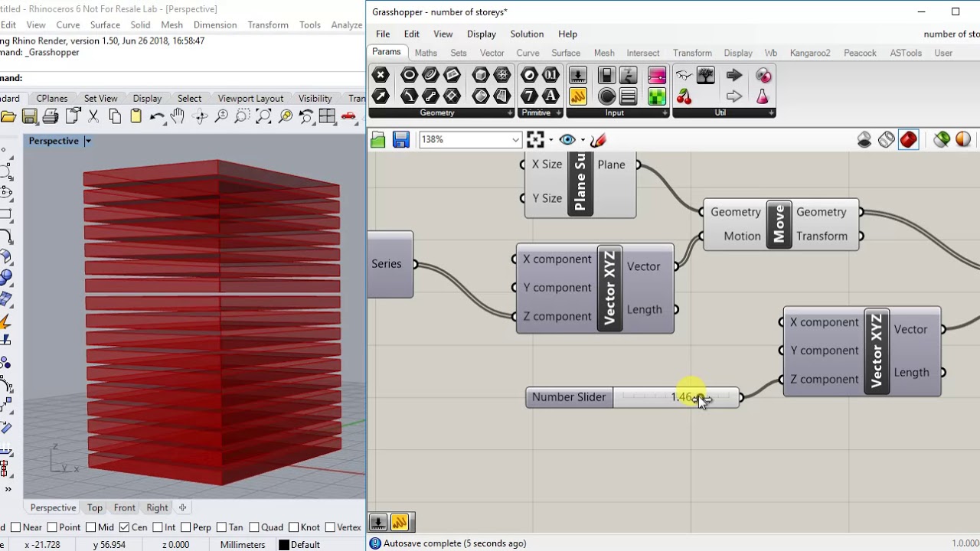Click the Rhino Print icon

(x=51, y=116)
